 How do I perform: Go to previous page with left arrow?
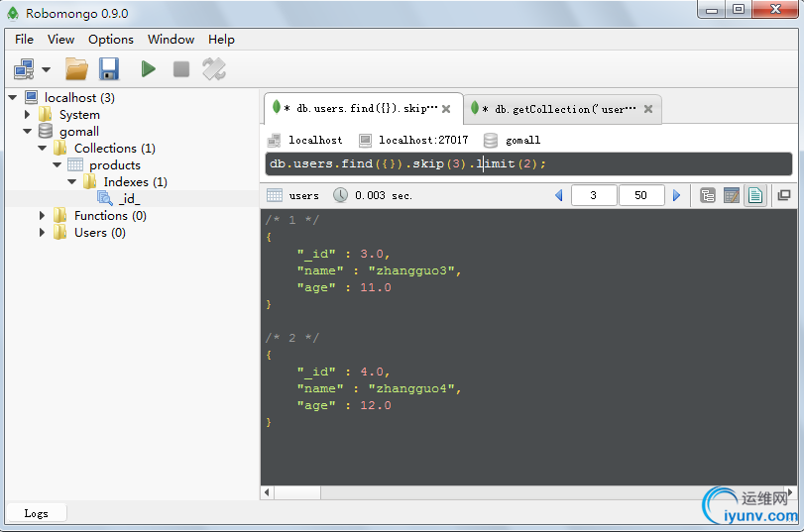click(x=559, y=195)
